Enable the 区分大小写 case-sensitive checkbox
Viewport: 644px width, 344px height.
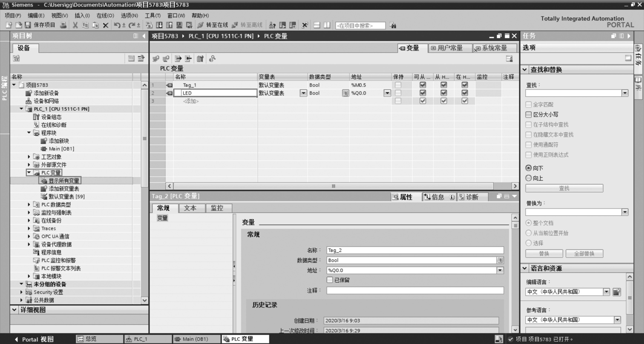point(529,115)
